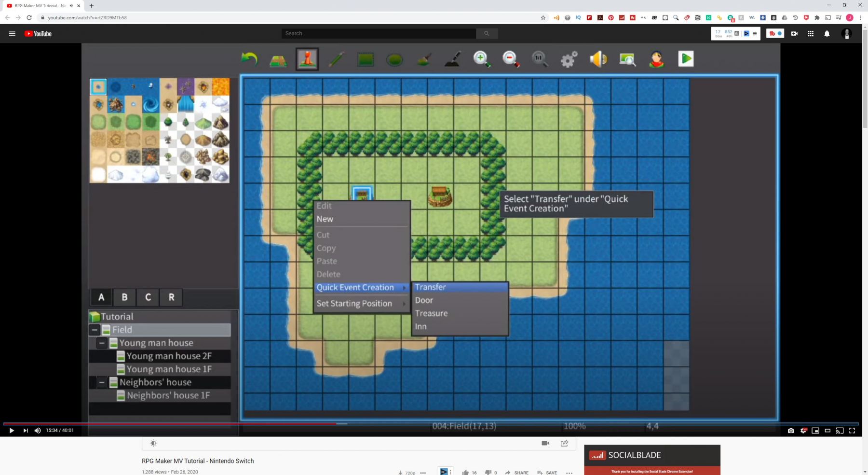
Task: Click the green Playtest arrow icon
Action: click(x=686, y=59)
